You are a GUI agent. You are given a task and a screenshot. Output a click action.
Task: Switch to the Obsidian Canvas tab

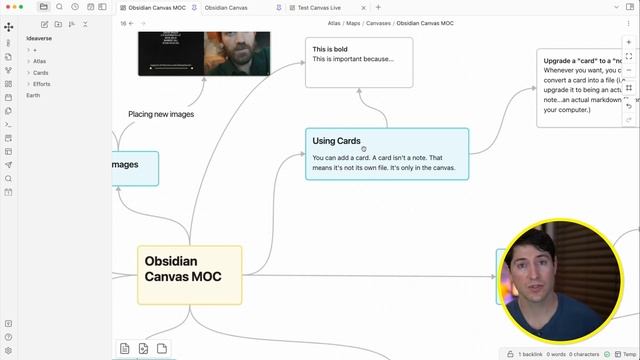pos(226,7)
